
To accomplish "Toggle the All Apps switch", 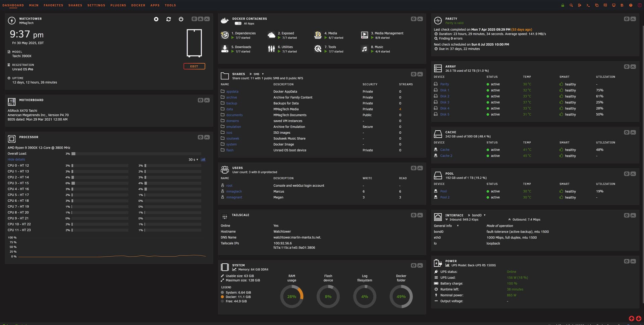I will coord(238,23).
